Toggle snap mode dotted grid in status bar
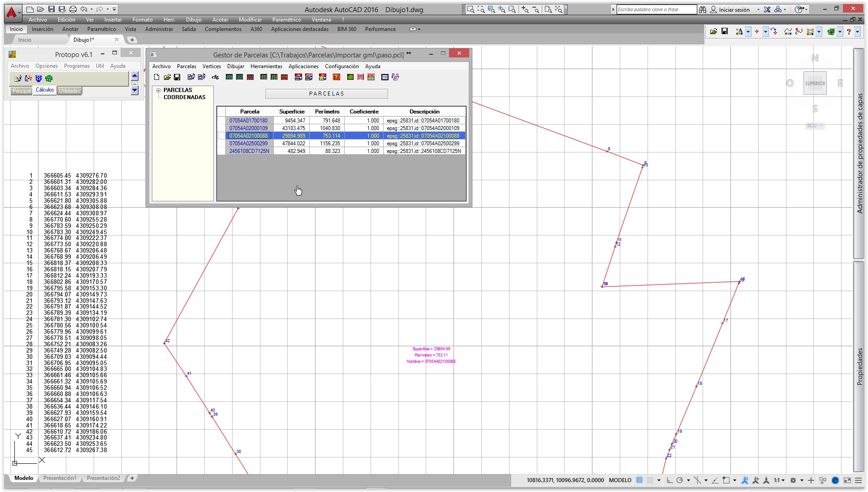This screenshot has height=492, width=868. coord(650,480)
